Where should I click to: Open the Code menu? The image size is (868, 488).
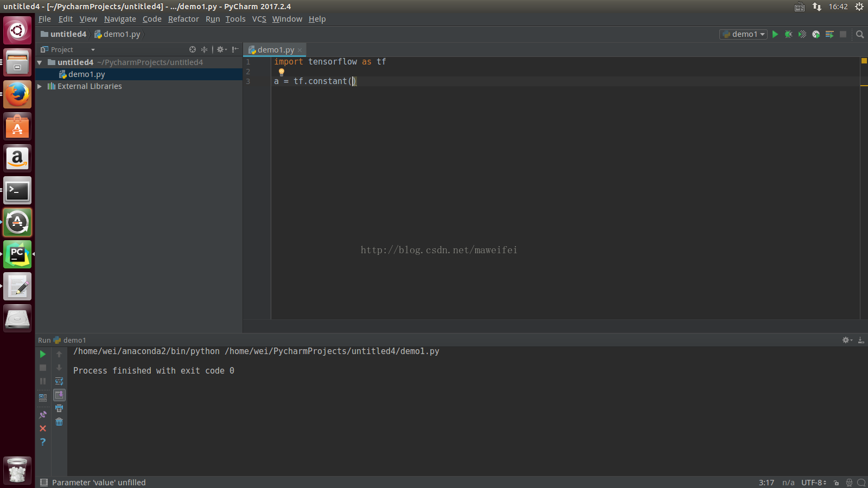coord(152,19)
